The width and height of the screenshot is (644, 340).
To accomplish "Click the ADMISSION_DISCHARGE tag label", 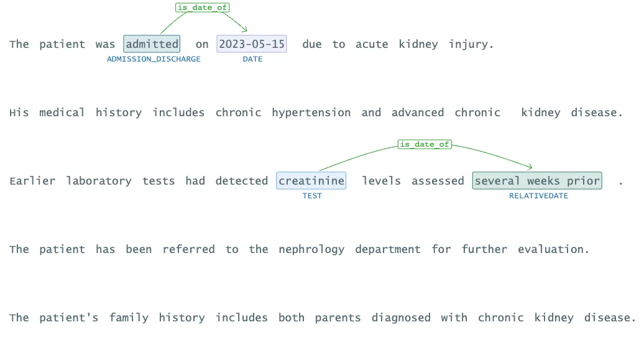I will pos(154,59).
